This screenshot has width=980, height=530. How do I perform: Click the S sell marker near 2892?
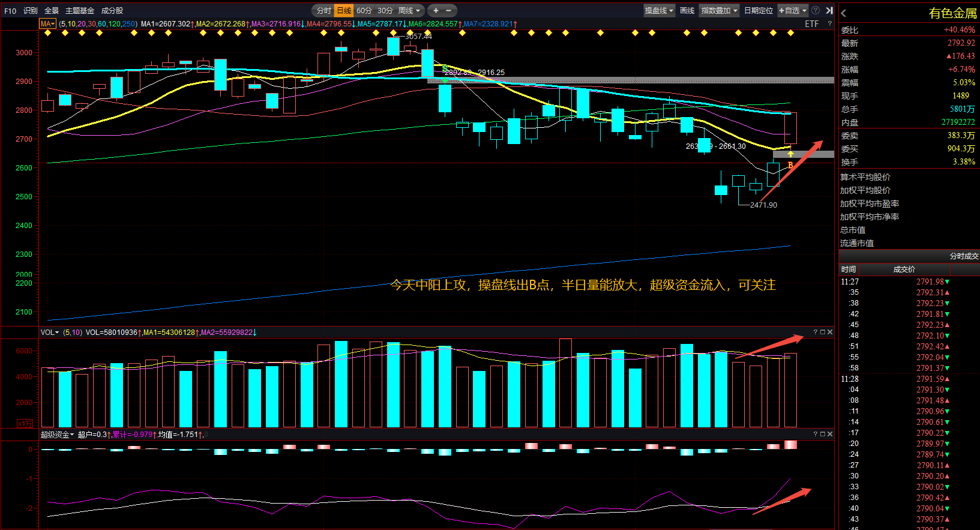445,67
